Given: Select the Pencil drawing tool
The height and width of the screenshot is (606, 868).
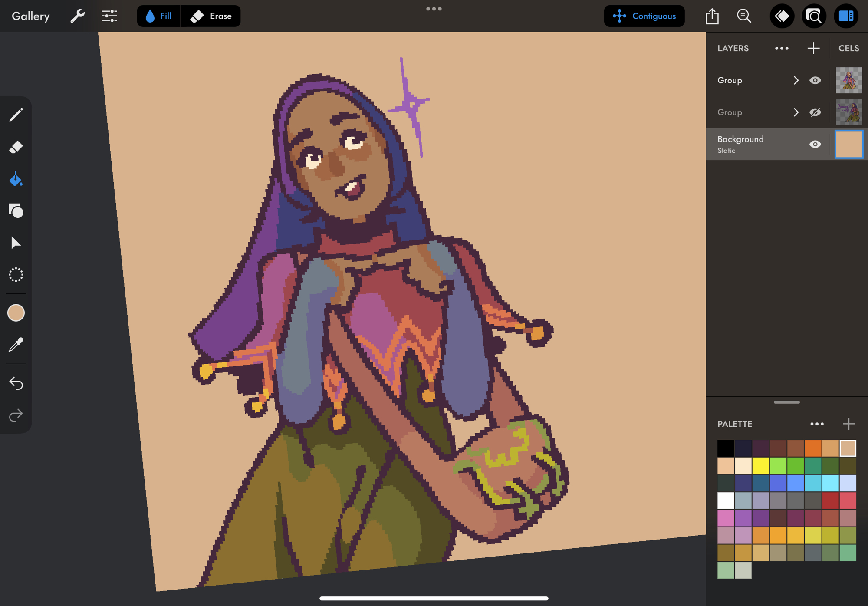Looking at the screenshot, I should pos(16,115).
